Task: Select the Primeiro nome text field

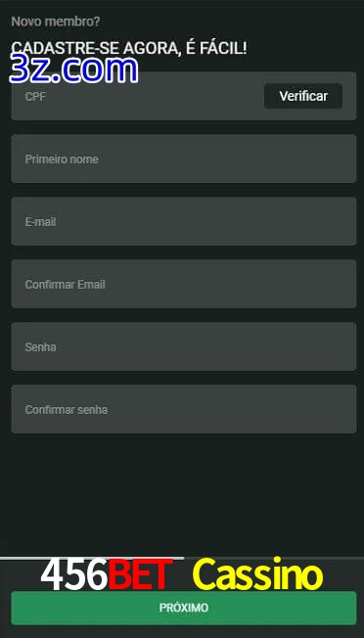Action: (184, 159)
